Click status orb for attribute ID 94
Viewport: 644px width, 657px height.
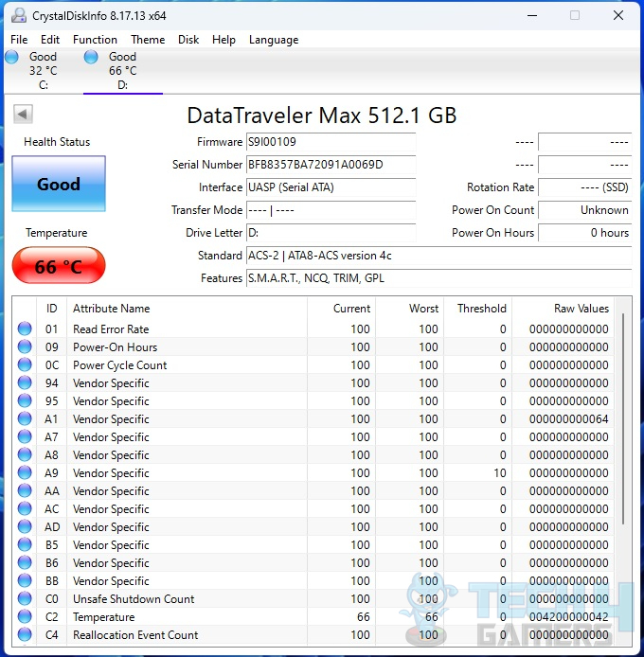tap(25, 382)
